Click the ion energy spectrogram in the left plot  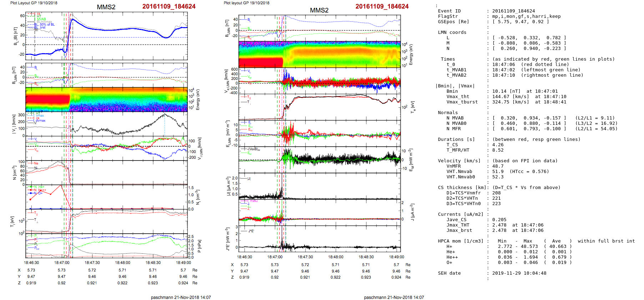point(106,100)
